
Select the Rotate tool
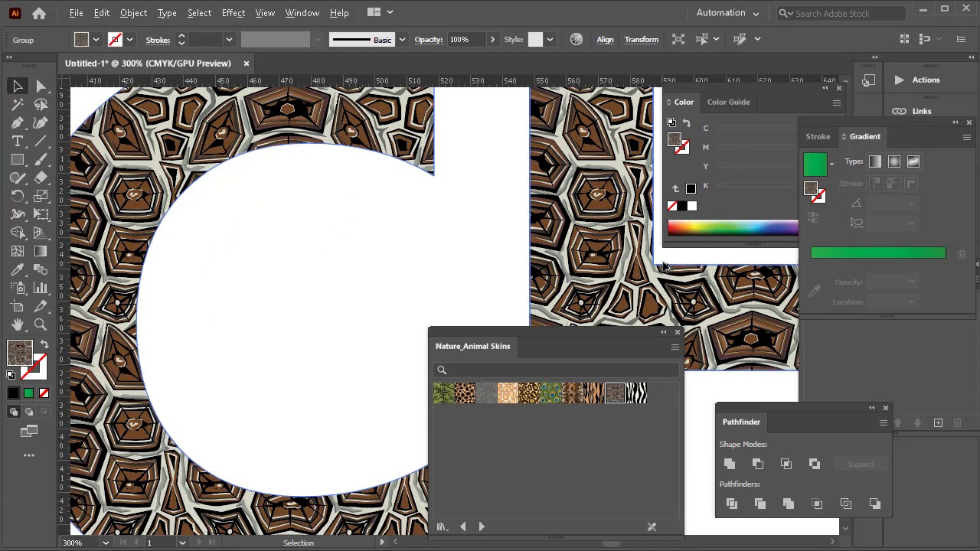click(18, 197)
